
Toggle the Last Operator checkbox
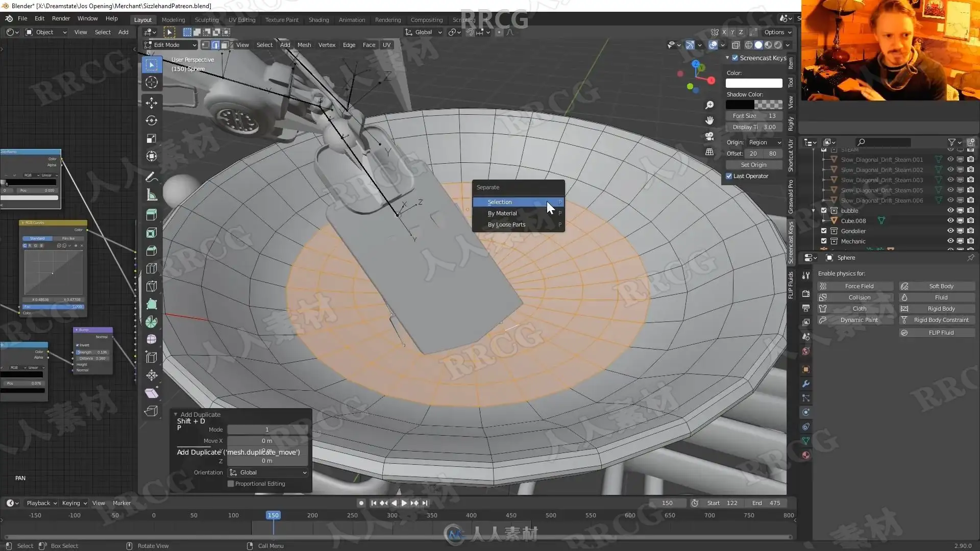point(729,176)
